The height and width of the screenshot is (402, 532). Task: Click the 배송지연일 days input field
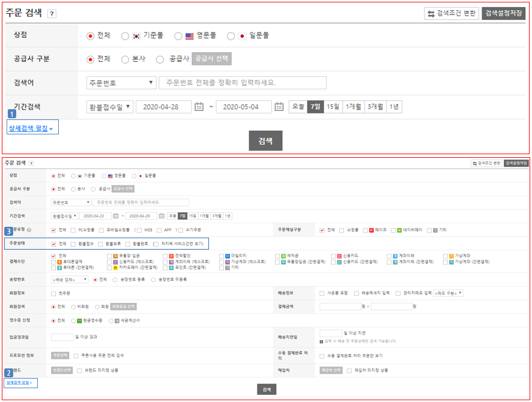tap(331, 333)
